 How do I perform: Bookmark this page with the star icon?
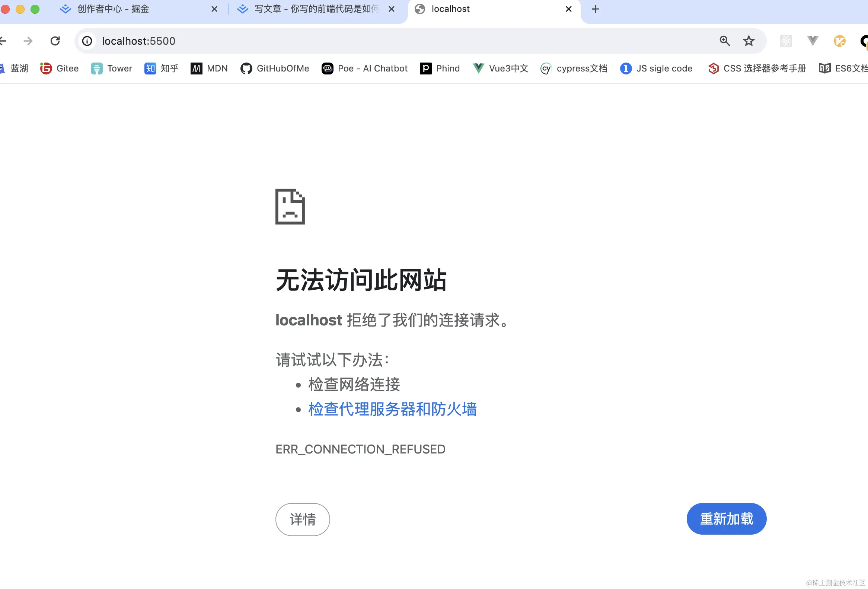point(749,41)
